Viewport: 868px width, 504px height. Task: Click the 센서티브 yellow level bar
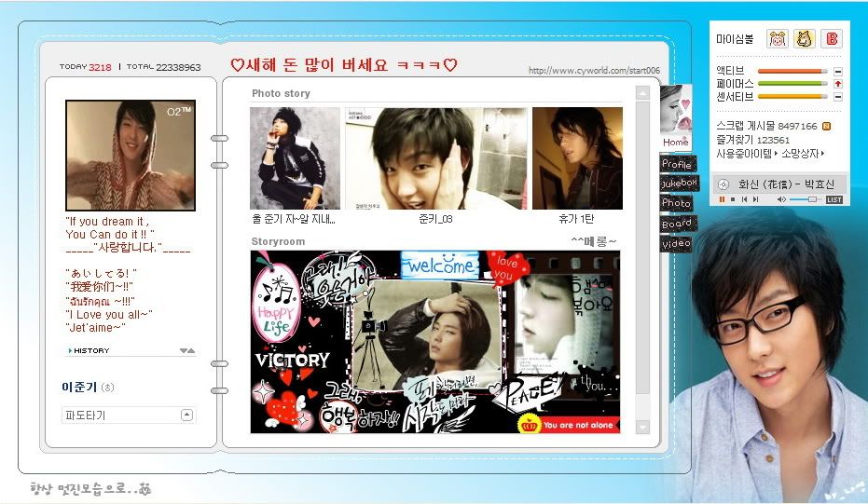[x=792, y=96]
